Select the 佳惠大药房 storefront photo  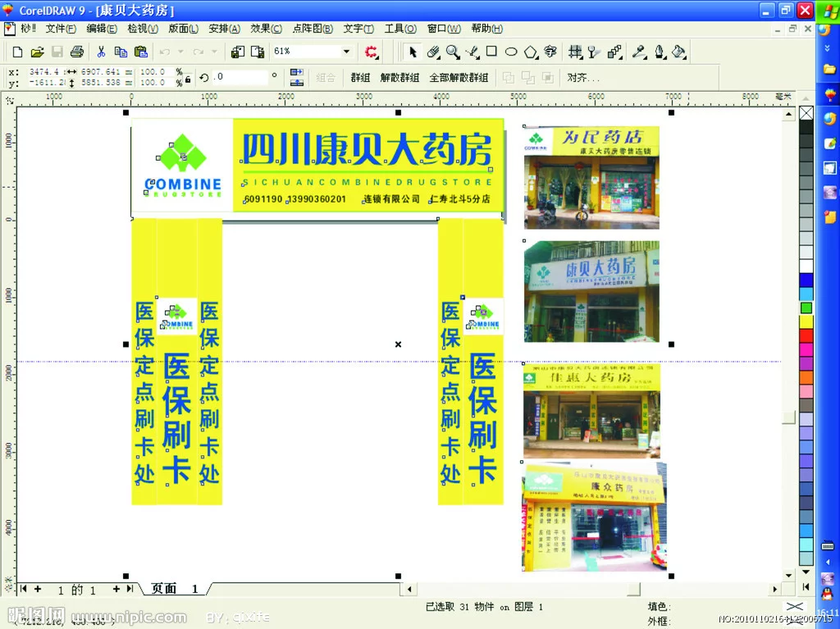click(x=591, y=411)
